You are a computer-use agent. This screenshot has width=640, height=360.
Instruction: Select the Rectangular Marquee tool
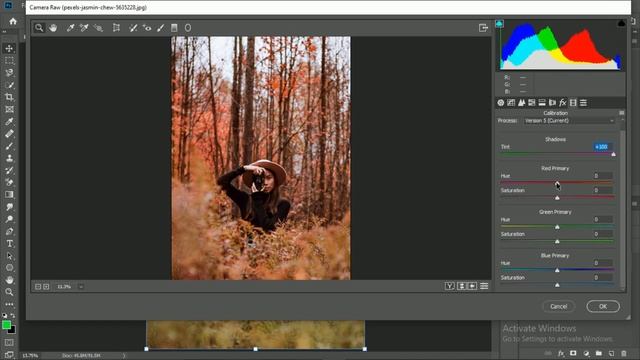click(x=9, y=60)
